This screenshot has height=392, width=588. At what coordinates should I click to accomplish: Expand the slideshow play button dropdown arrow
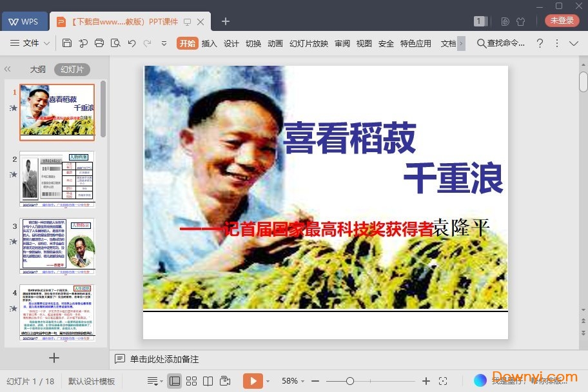pyautogui.click(x=268, y=380)
